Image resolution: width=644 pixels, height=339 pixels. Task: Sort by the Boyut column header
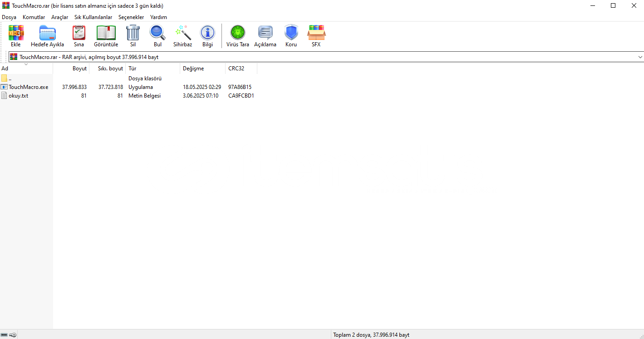[71, 69]
